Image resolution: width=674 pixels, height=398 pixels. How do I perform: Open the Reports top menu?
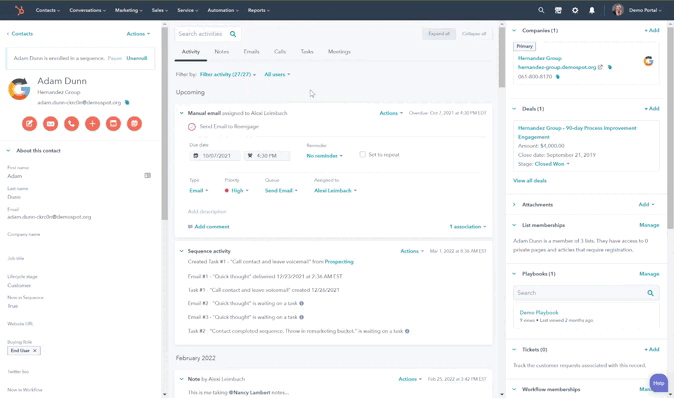(259, 10)
